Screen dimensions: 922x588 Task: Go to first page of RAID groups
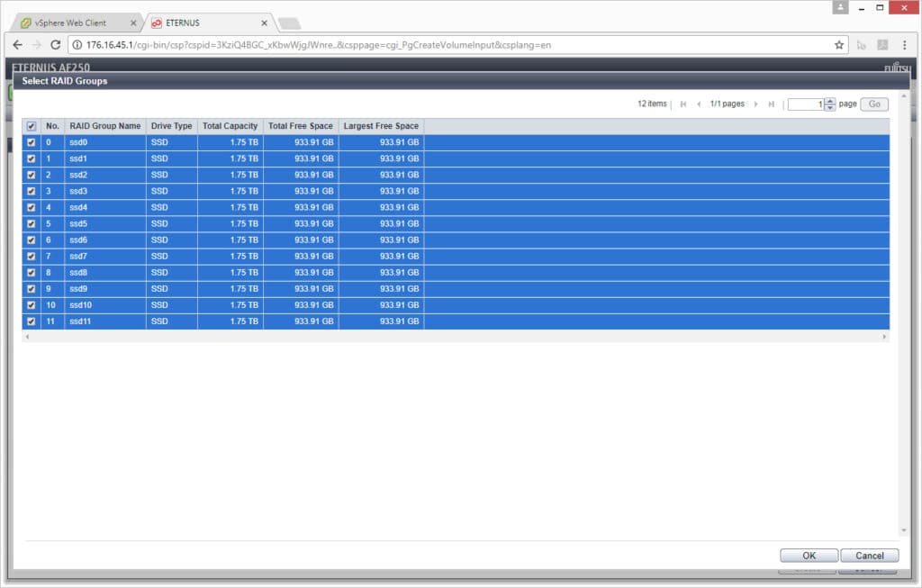(x=682, y=104)
